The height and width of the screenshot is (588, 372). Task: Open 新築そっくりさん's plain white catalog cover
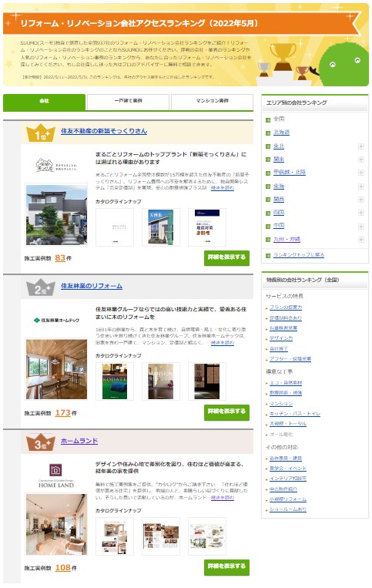pos(115,227)
